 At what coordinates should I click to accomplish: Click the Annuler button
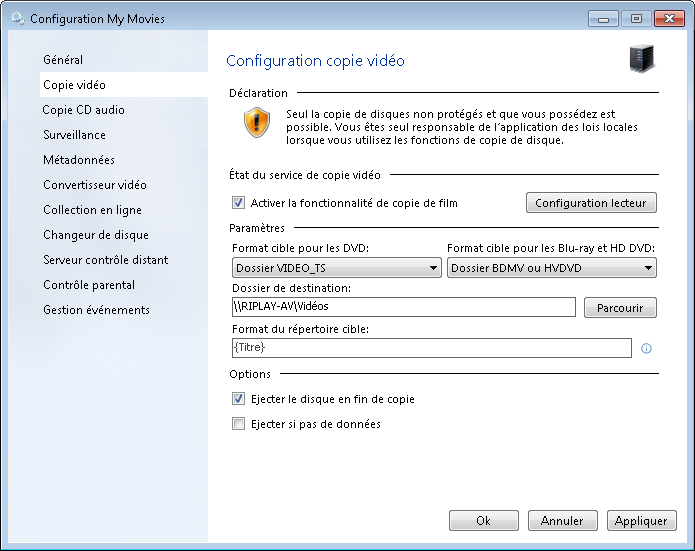point(562,520)
